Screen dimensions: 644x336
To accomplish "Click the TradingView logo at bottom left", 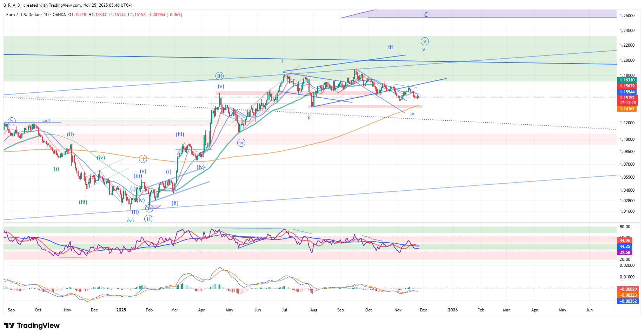I will (x=32, y=325).
